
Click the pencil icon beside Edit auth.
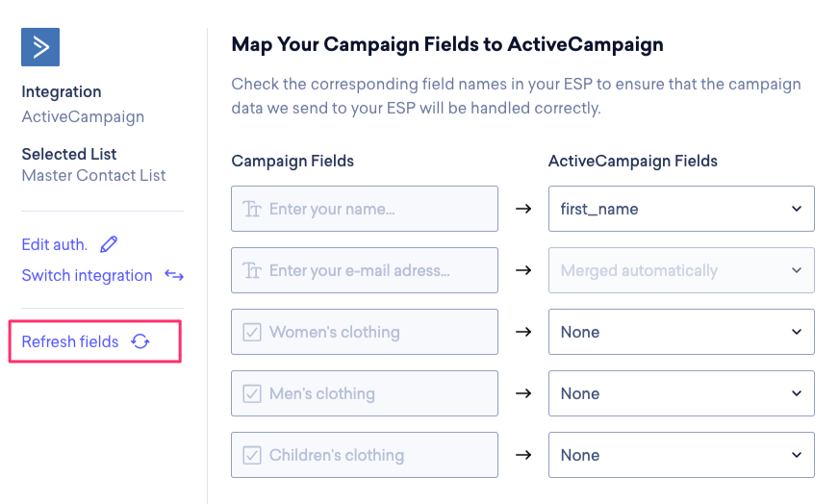tap(109, 244)
